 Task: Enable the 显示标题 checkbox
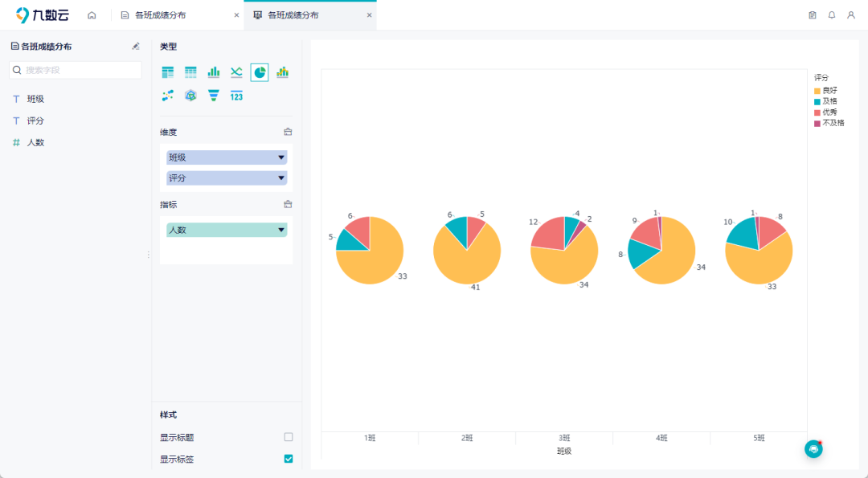coord(289,437)
